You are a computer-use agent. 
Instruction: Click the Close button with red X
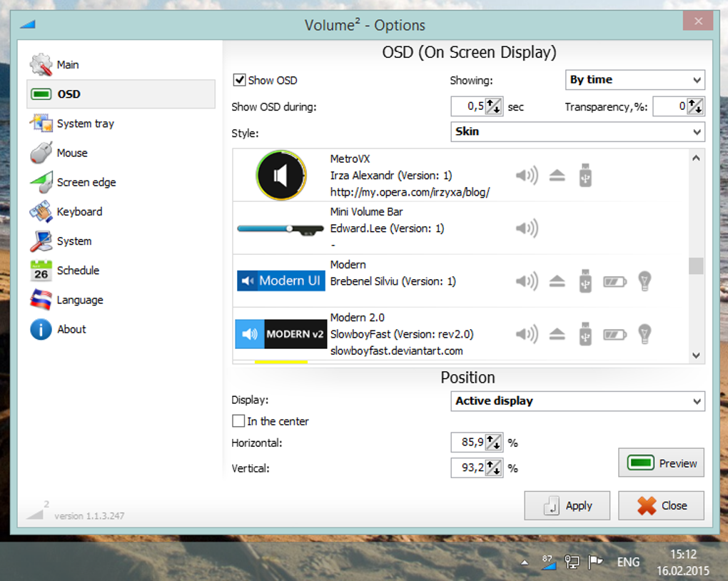tap(661, 505)
